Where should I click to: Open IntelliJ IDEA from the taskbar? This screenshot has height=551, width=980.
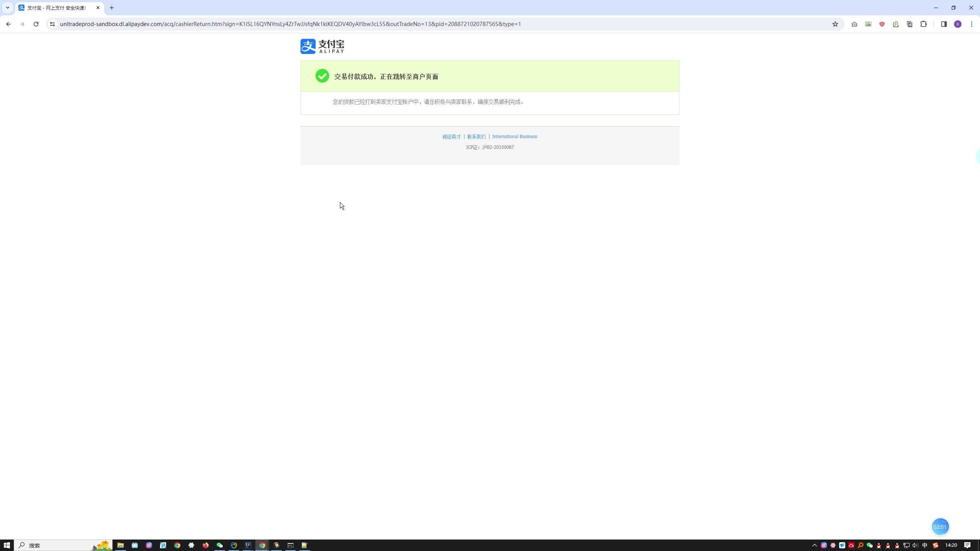point(248,545)
